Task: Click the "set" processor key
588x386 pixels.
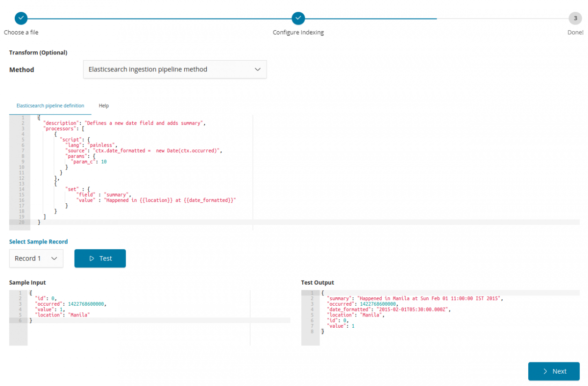Action: point(73,189)
